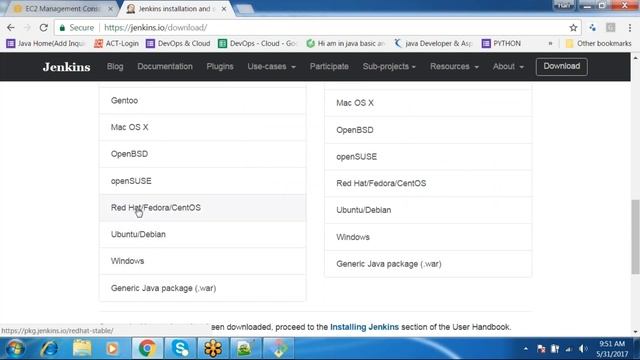Launch Internet Explorer from taskbar
Viewport: 640px width, 360px height.
tap(49, 349)
